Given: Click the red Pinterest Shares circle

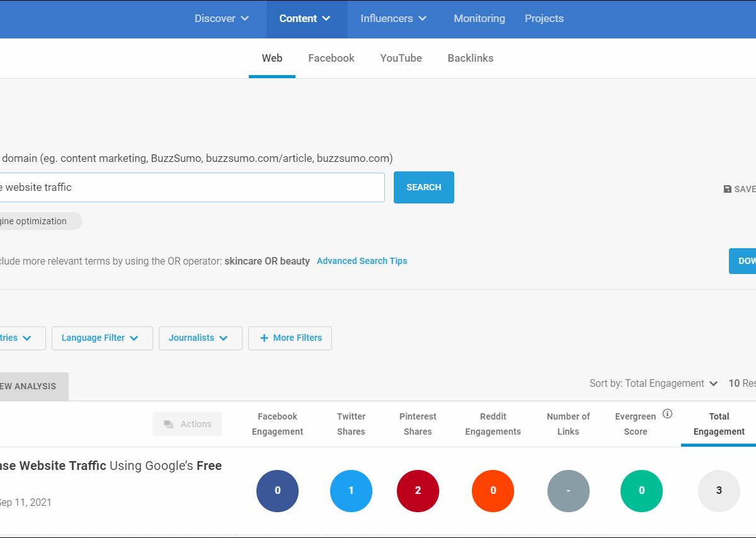Looking at the screenshot, I should click(418, 491).
